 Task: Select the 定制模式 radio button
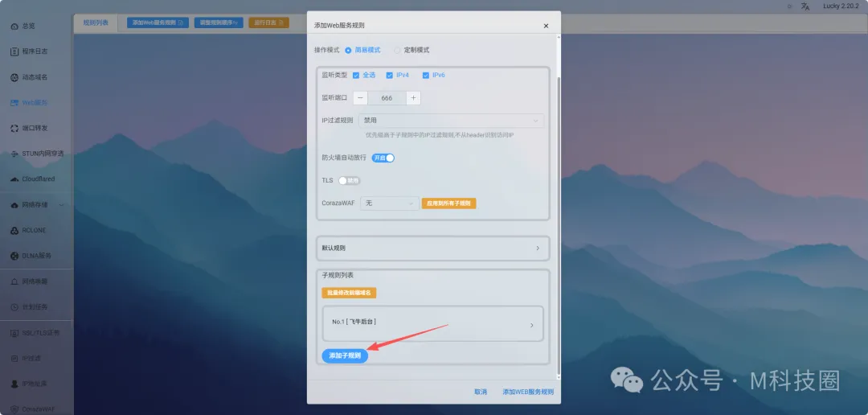pyautogui.click(x=397, y=50)
